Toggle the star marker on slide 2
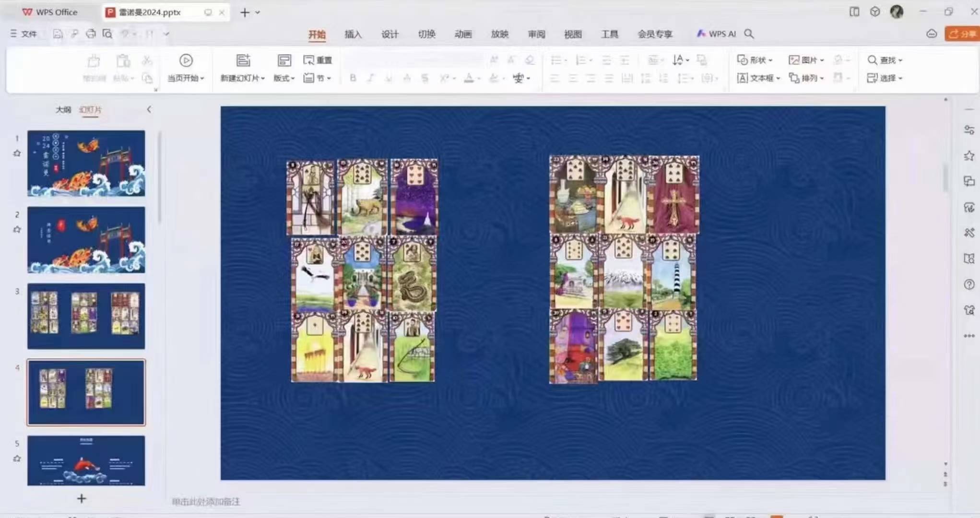 click(17, 230)
